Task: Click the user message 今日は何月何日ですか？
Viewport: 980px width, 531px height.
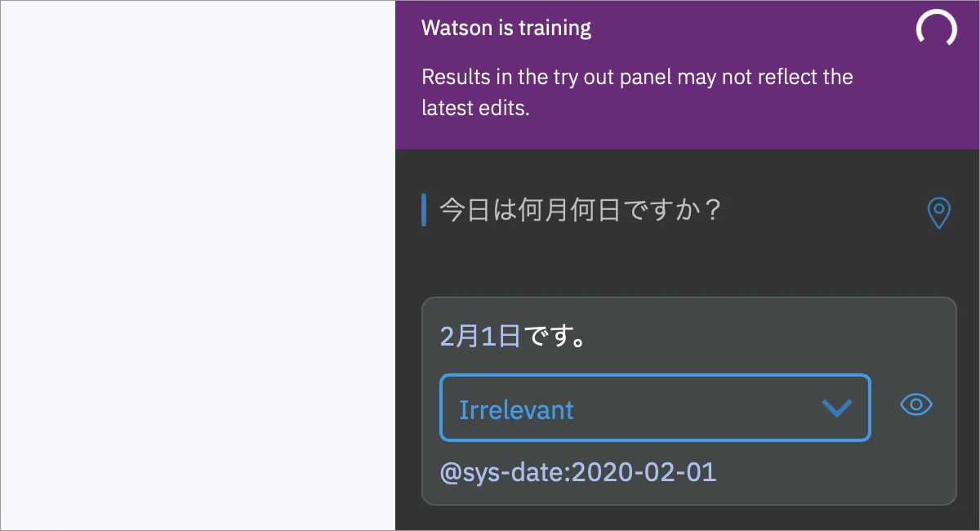Action: coord(581,210)
